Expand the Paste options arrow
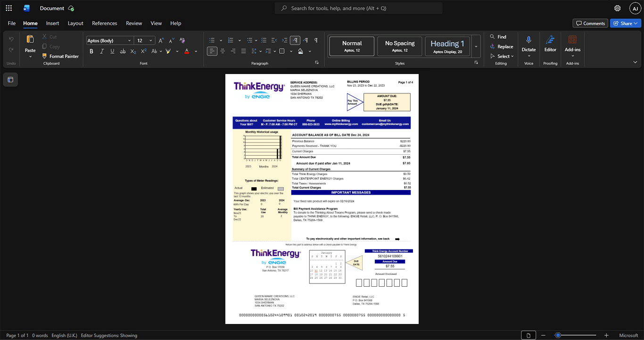The height and width of the screenshot is (340, 644). [x=30, y=57]
